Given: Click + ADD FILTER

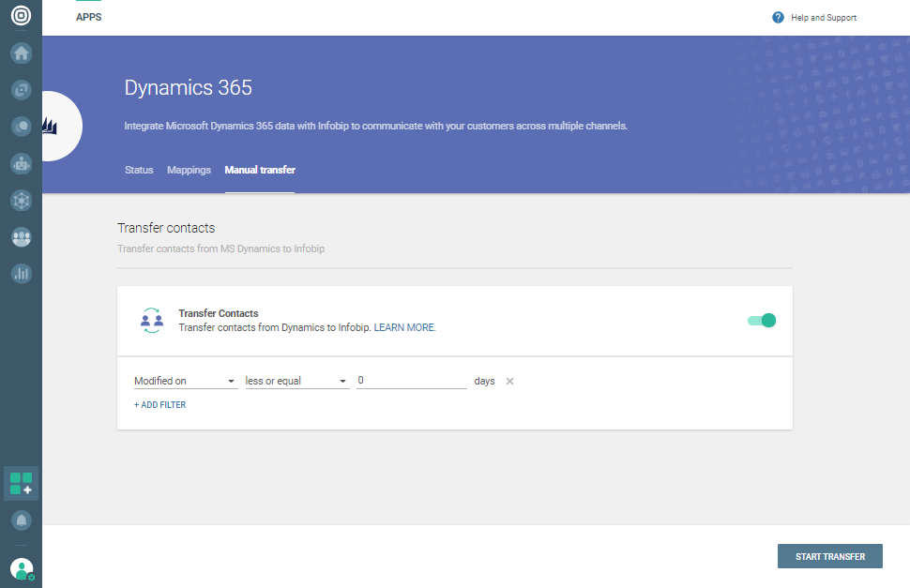Looking at the screenshot, I should (x=160, y=405).
